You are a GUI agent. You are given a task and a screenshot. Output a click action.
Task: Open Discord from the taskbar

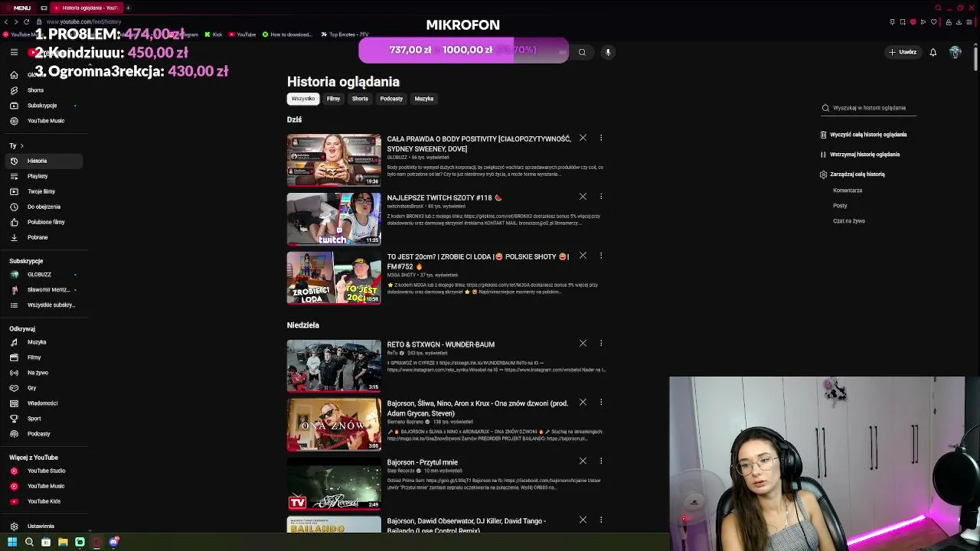pos(114,542)
